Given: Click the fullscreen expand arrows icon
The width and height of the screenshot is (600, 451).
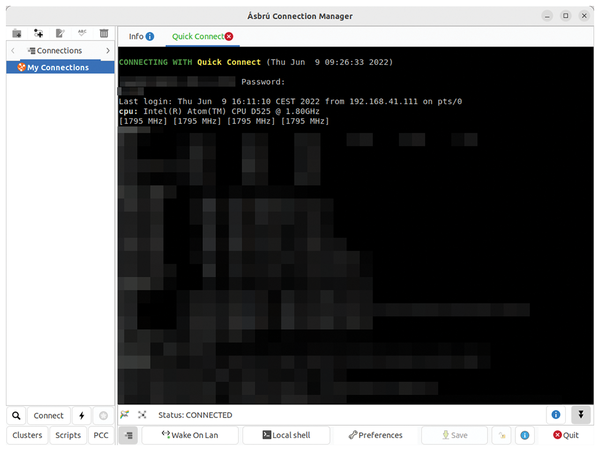Looking at the screenshot, I should [142, 415].
